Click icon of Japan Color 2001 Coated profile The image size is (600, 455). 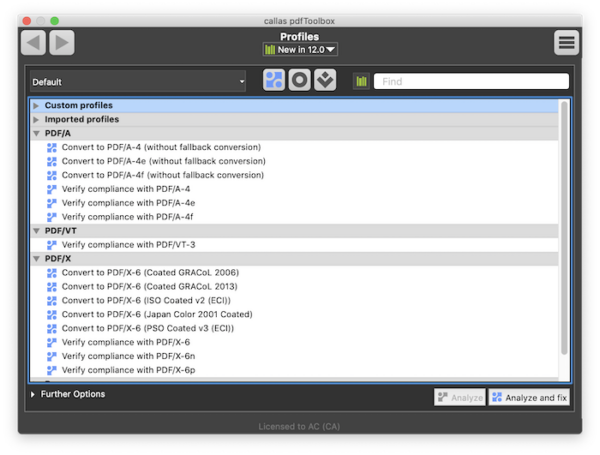[x=52, y=315]
